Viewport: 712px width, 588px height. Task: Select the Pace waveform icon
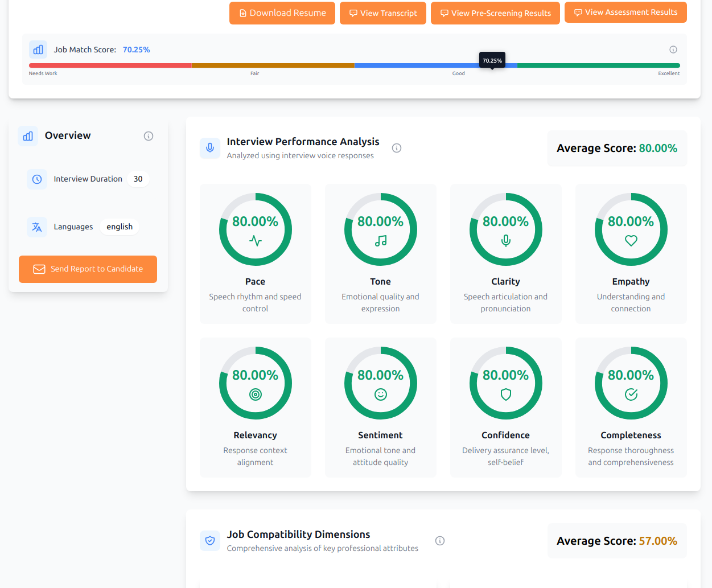(x=255, y=241)
